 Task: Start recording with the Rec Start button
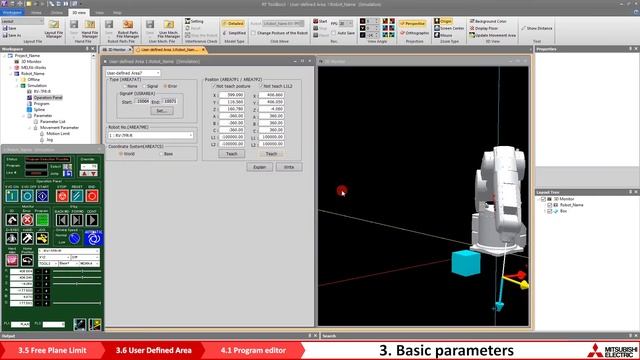point(320,21)
